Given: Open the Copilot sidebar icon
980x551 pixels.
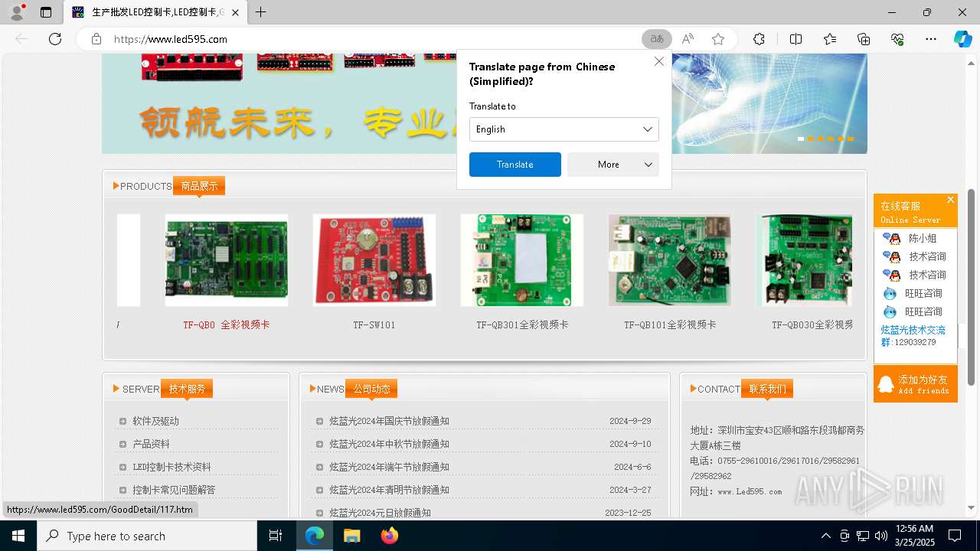Looking at the screenshot, I should coord(962,39).
